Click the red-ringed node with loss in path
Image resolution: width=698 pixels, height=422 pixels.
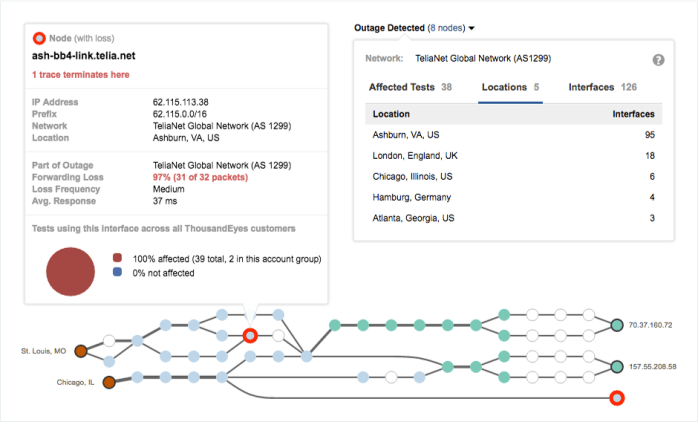[250, 335]
